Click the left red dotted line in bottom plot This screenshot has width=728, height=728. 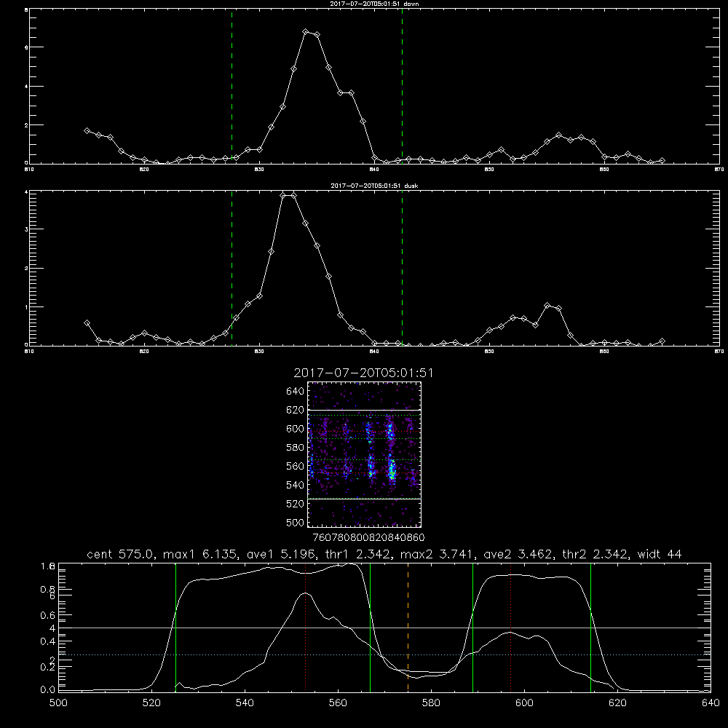click(306, 628)
